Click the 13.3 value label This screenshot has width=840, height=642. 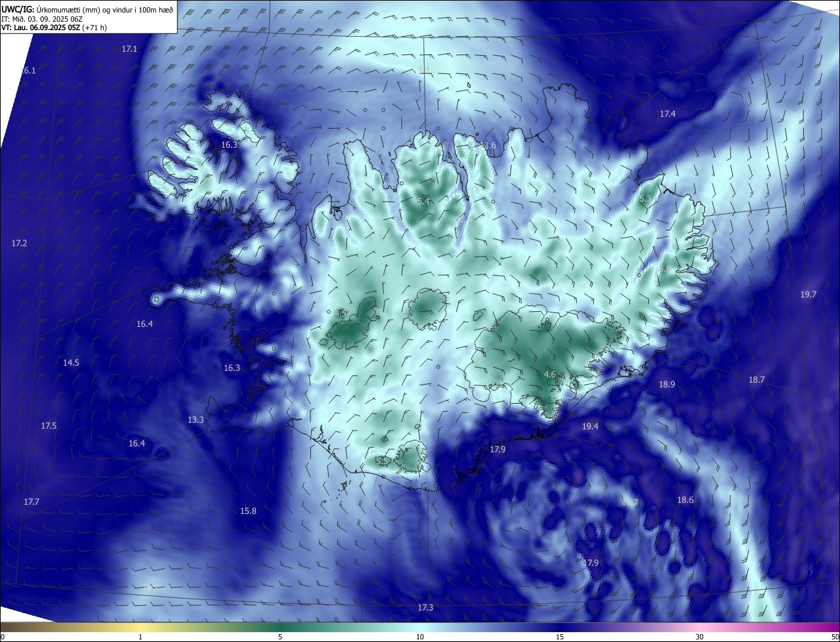click(x=196, y=420)
